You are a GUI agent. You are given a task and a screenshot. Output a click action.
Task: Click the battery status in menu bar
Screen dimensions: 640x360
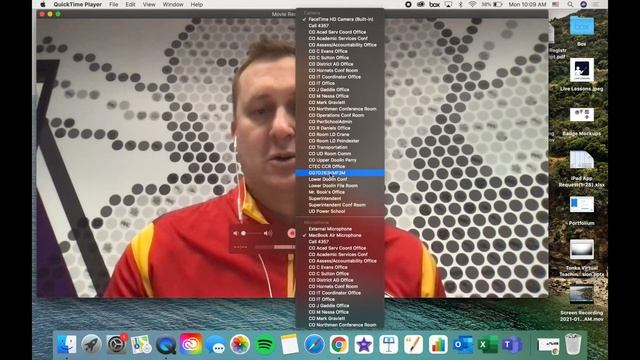[x=492, y=4]
